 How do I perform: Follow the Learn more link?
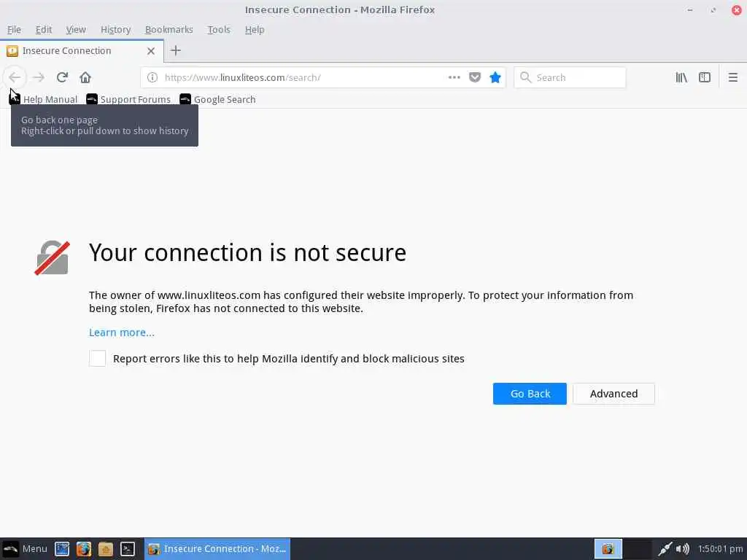[122, 332]
